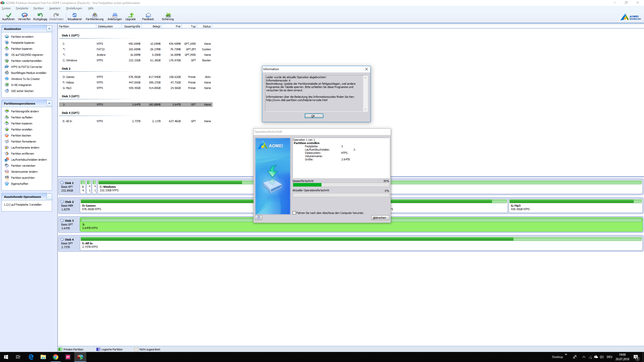Open the Feedback toolbar icon
The height and width of the screenshot is (362, 644).
coord(148,17)
